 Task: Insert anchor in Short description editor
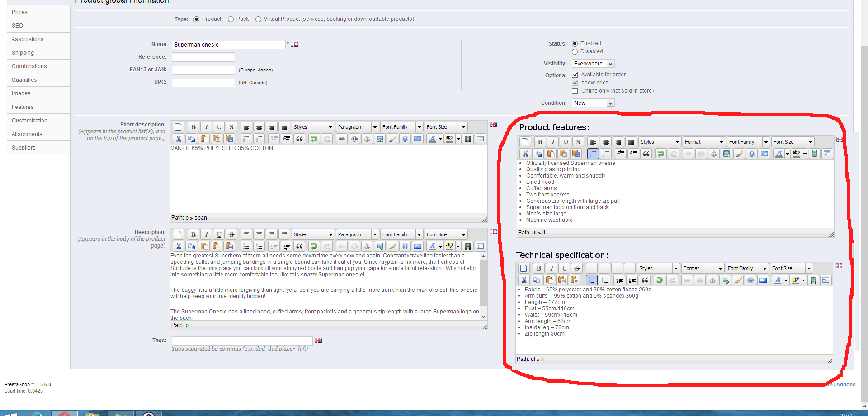pyautogui.click(x=367, y=139)
